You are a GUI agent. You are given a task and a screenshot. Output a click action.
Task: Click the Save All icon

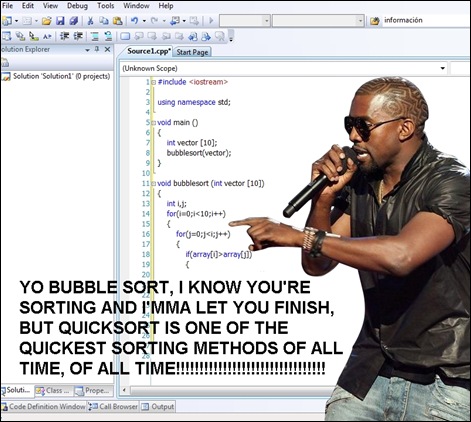tap(73, 21)
